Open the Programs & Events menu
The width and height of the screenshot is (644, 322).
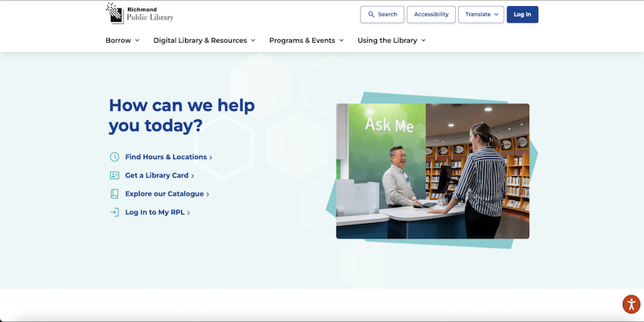[x=306, y=41]
